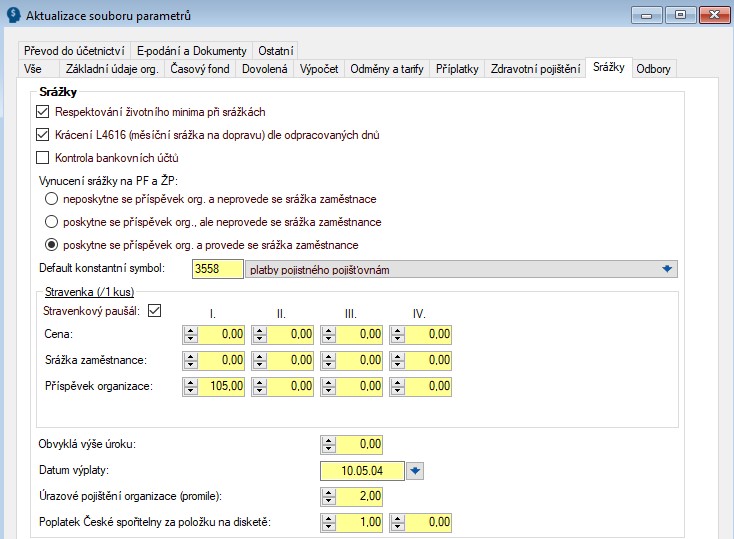The height and width of the screenshot is (539, 734).
Task: Click the Úrazové pojištění value 2,00
Action: coord(359,496)
